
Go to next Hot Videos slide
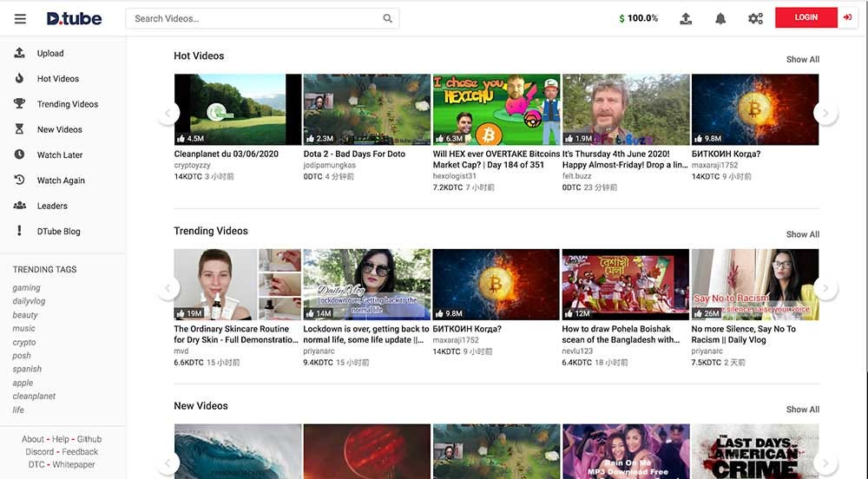coord(825,113)
